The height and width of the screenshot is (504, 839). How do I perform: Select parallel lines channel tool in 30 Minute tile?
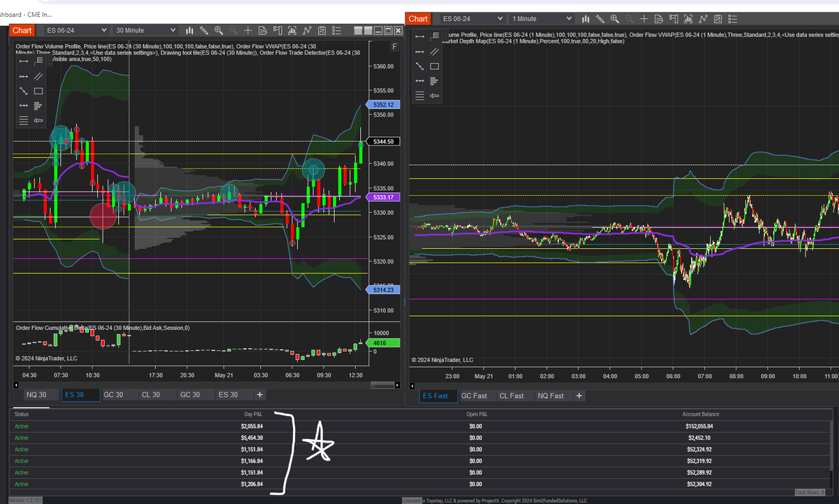point(38,76)
